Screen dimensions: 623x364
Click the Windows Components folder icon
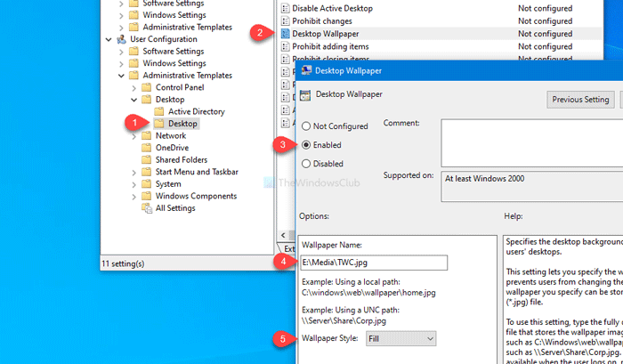[147, 197]
